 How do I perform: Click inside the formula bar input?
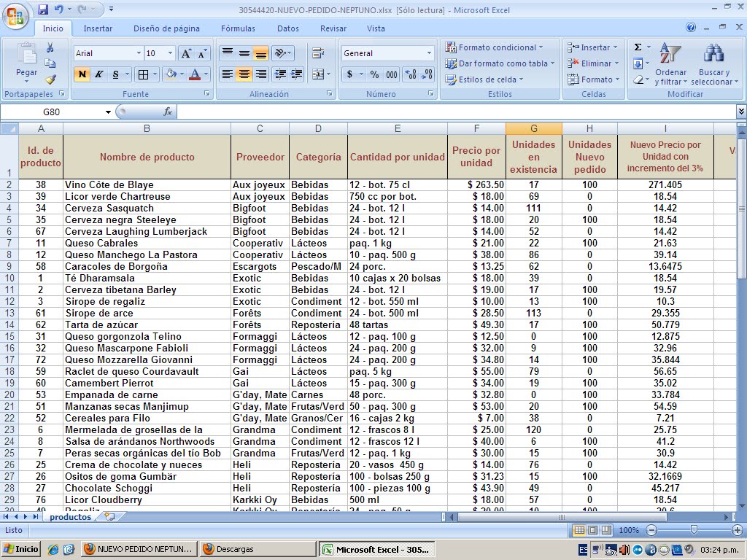pyautogui.click(x=457, y=112)
